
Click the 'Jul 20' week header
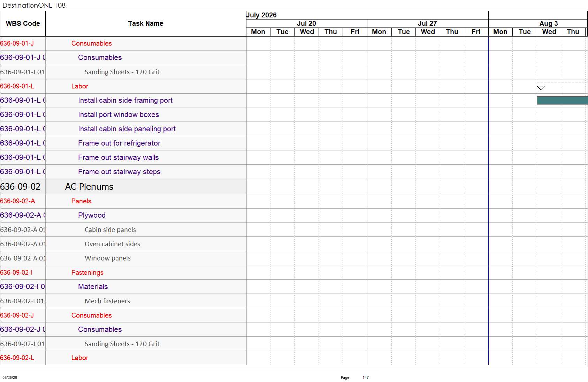tap(306, 23)
